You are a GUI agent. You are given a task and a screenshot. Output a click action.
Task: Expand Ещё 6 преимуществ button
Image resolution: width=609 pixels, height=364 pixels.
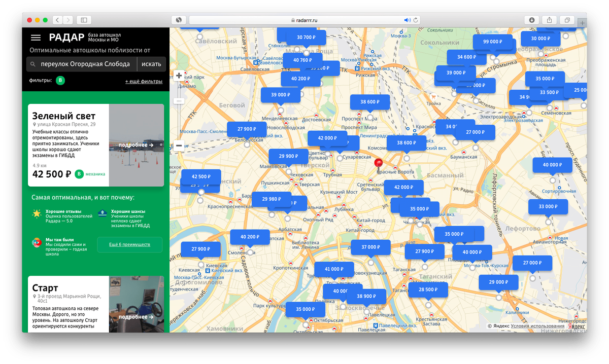tap(130, 244)
